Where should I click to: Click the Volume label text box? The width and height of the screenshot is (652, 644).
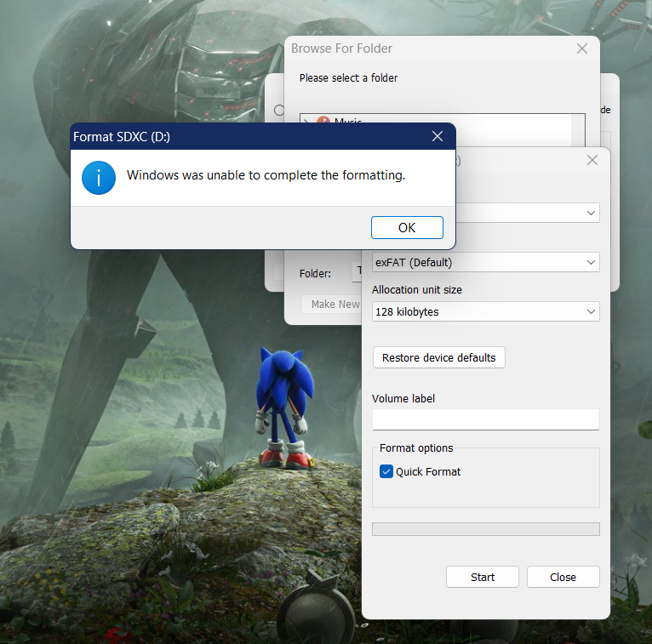click(x=485, y=419)
